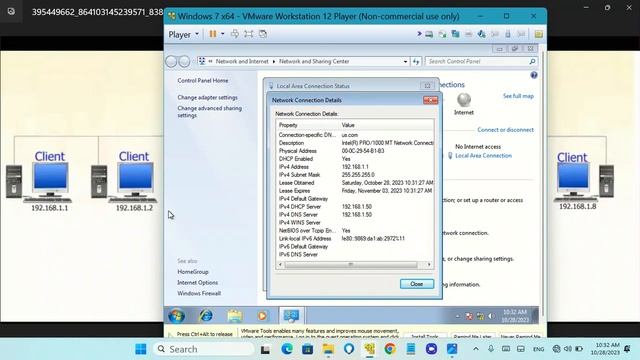Go forward in the Control Panel window
Viewport: 640px width, 360px height.
(184, 61)
